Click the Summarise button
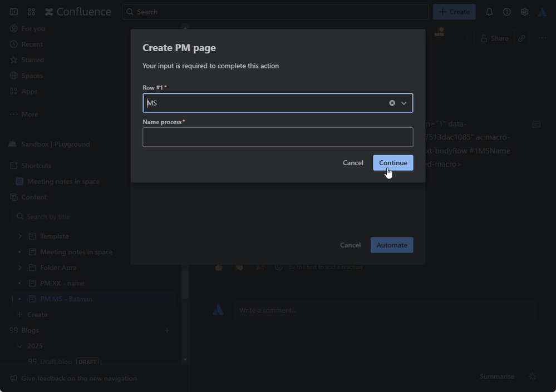The height and width of the screenshot is (392, 556). [x=497, y=376]
